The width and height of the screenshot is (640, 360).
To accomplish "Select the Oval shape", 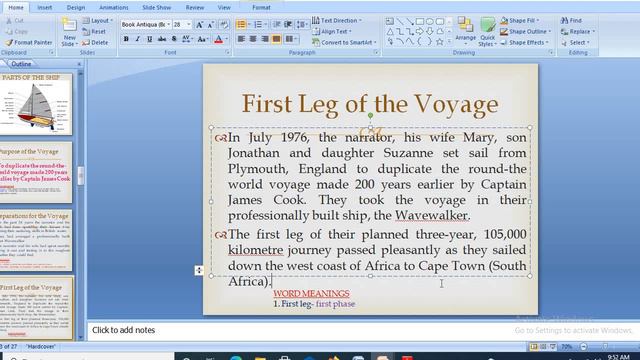I will point(429,21).
